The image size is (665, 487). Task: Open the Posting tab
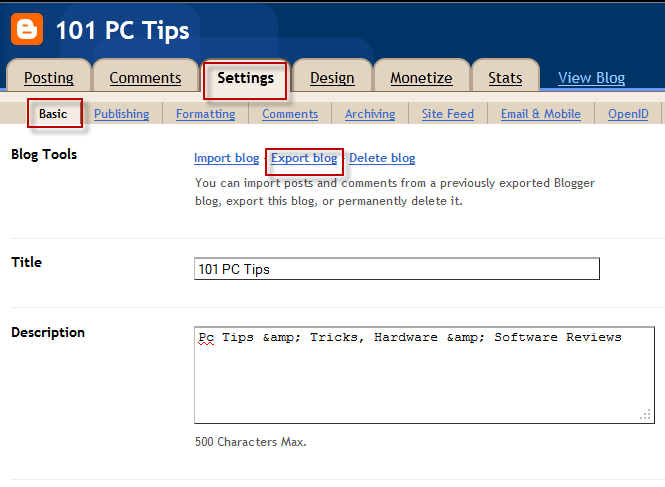tap(49, 78)
